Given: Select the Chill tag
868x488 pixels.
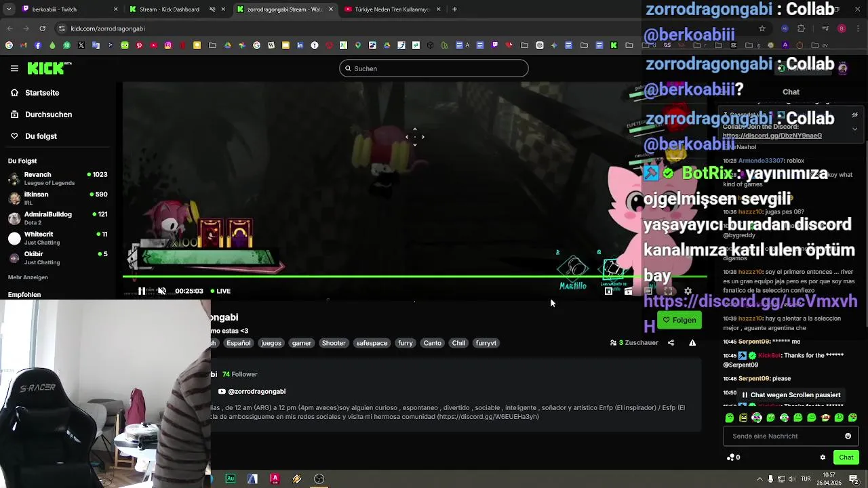Looking at the screenshot, I should [x=459, y=343].
